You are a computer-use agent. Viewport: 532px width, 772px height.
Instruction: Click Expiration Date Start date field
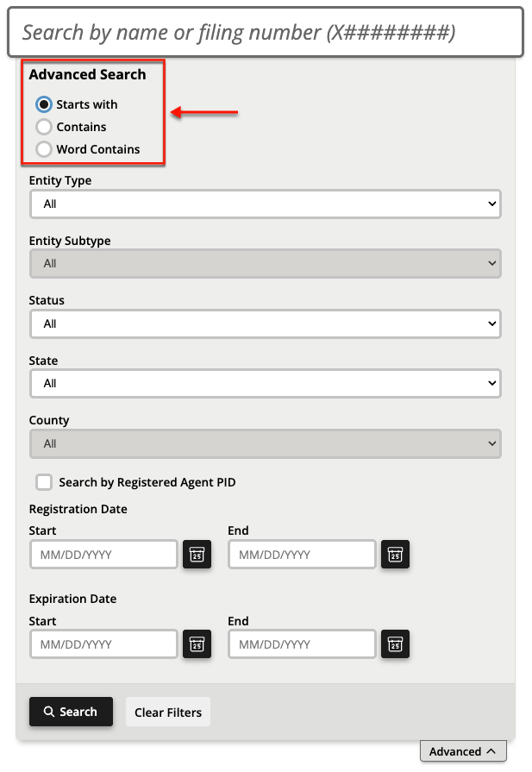[x=103, y=644]
